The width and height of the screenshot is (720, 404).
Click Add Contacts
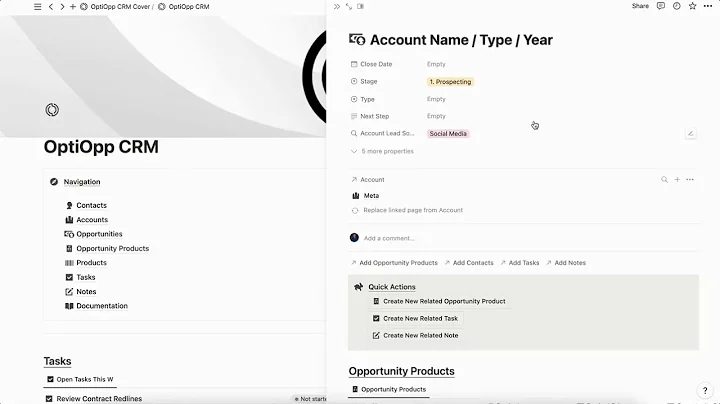click(469, 263)
